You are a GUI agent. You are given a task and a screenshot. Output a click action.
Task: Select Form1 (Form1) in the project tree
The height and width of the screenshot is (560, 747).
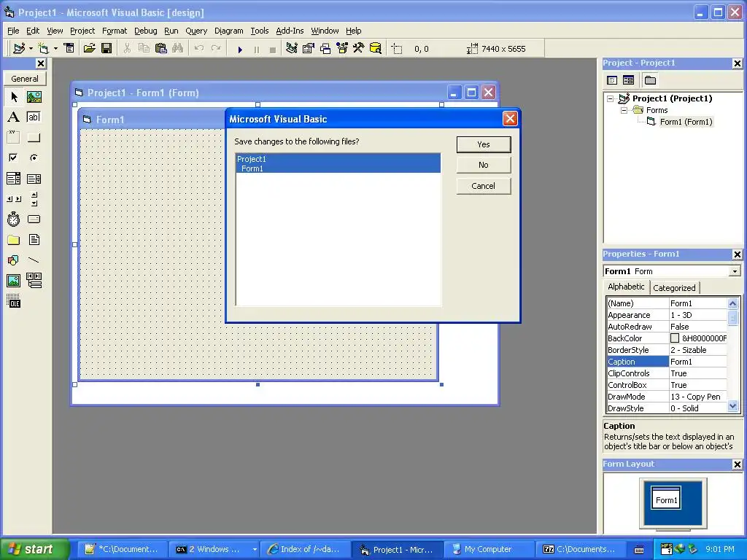tap(686, 122)
